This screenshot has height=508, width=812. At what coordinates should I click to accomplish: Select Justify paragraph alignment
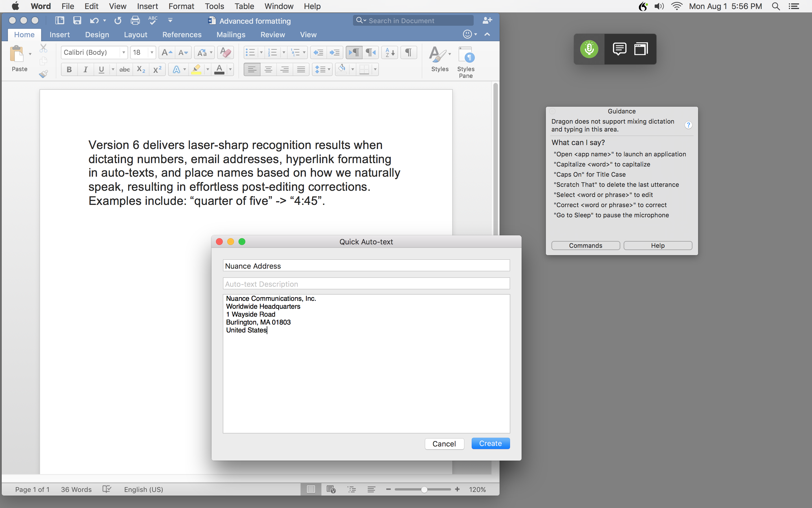pyautogui.click(x=301, y=69)
